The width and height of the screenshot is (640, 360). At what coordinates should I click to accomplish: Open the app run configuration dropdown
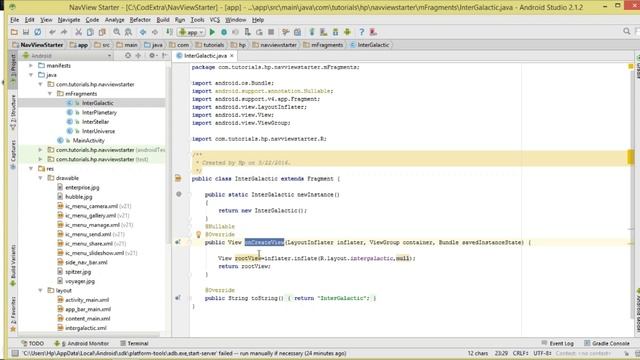pos(191,32)
